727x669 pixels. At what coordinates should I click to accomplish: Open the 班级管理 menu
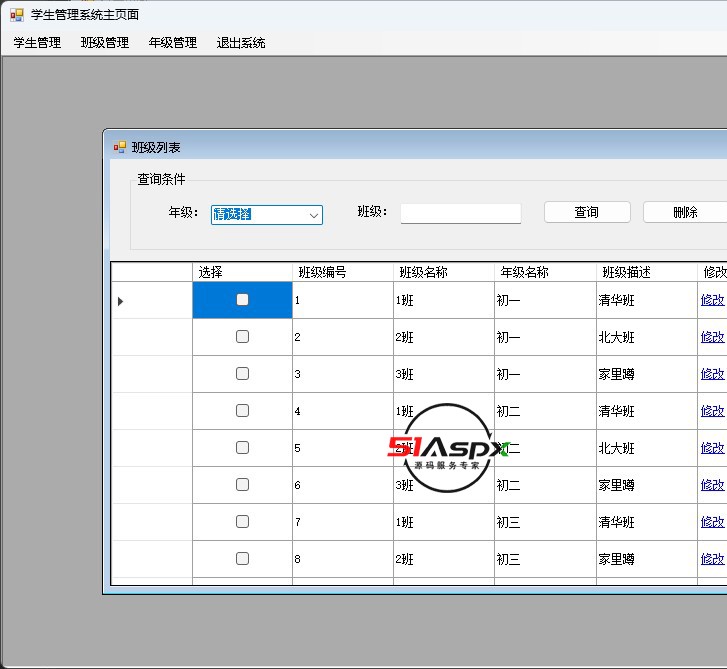(105, 43)
